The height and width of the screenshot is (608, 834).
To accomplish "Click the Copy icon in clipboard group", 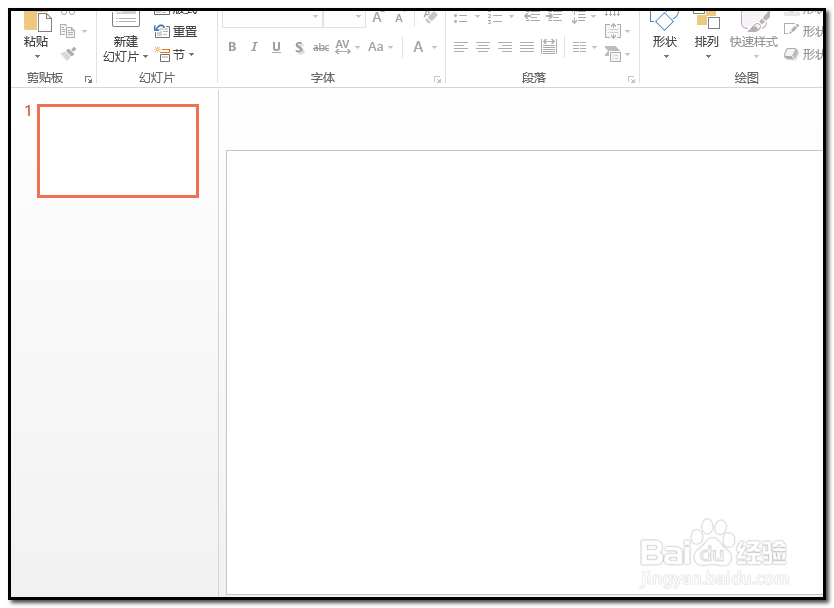I will pyautogui.click(x=68, y=31).
